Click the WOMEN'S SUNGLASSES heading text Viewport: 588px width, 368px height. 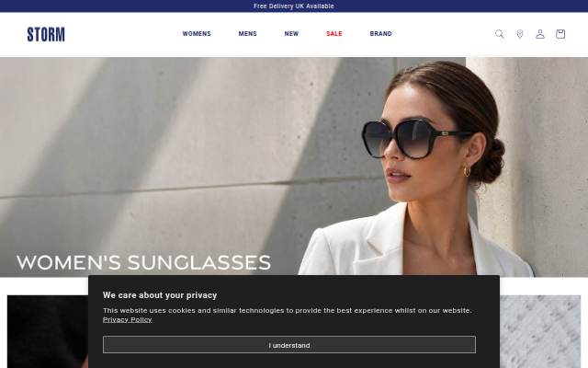143,262
